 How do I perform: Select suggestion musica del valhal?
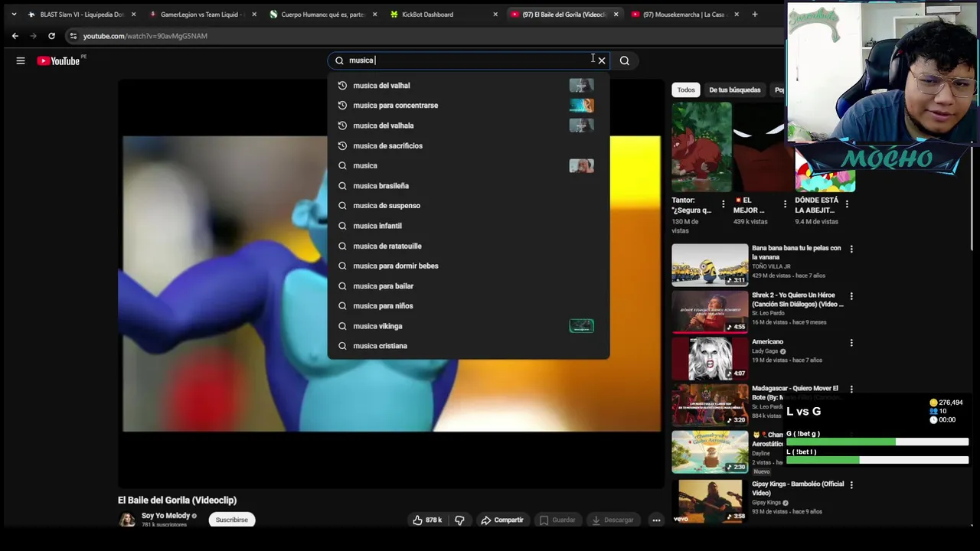point(469,86)
